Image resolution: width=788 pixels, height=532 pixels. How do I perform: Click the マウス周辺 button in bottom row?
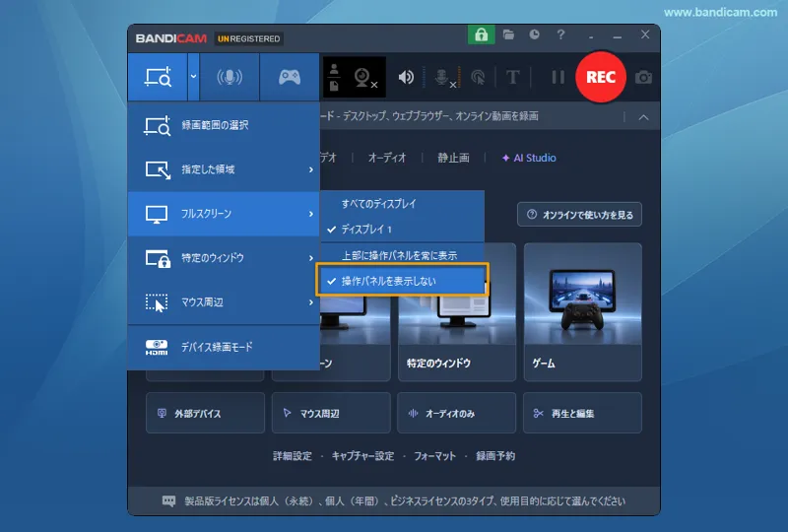click(331, 413)
